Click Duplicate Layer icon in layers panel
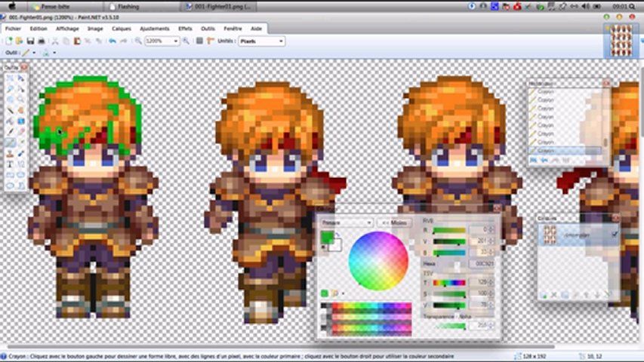Image resolution: width=644 pixels, height=362 pixels. [x=565, y=295]
